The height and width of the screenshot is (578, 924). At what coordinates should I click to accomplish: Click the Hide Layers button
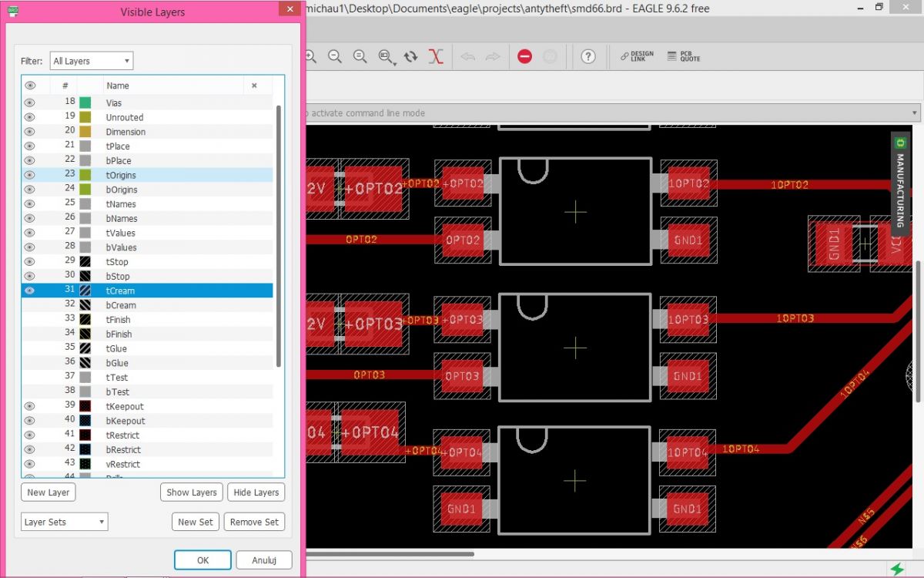256,492
